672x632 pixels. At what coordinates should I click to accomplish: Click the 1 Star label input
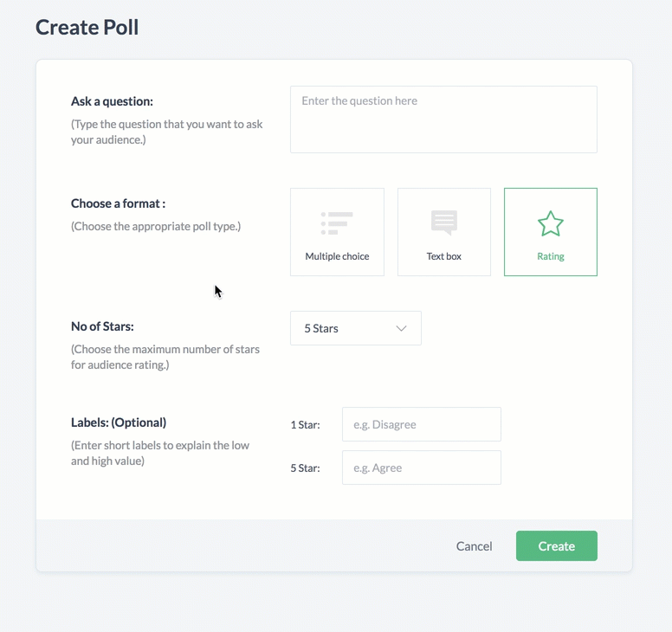coord(421,425)
